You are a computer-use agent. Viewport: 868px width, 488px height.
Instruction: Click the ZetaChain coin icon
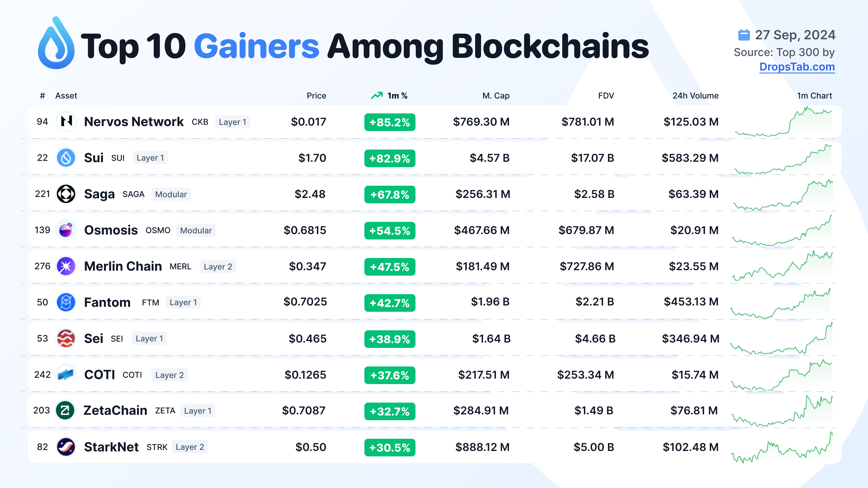65,411
